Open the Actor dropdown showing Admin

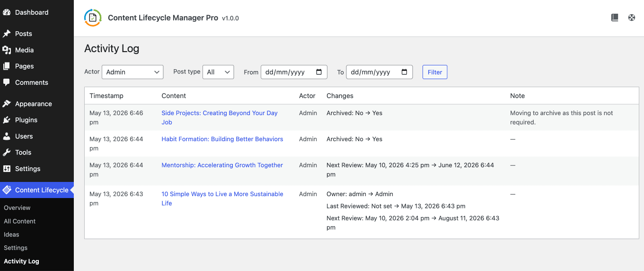pyautogui.click(x=132, y=72)
